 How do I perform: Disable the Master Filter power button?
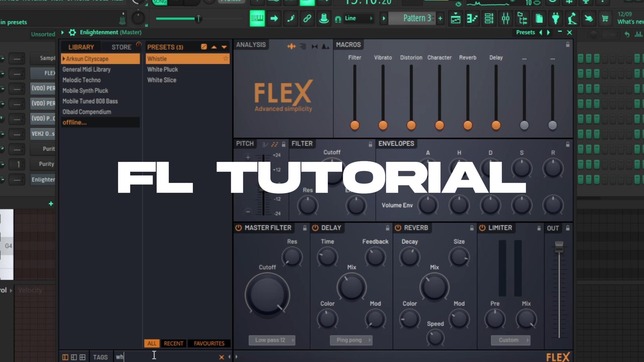(238, 228)
